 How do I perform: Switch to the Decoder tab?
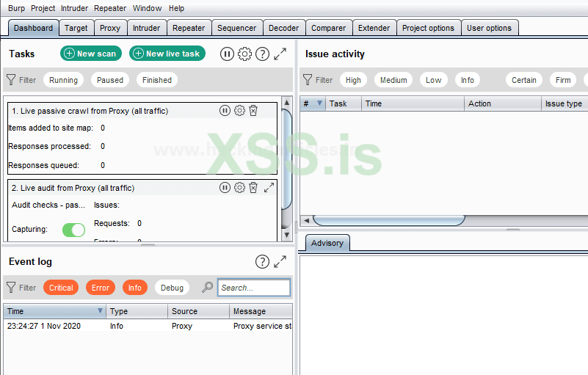tap(283, 28)
